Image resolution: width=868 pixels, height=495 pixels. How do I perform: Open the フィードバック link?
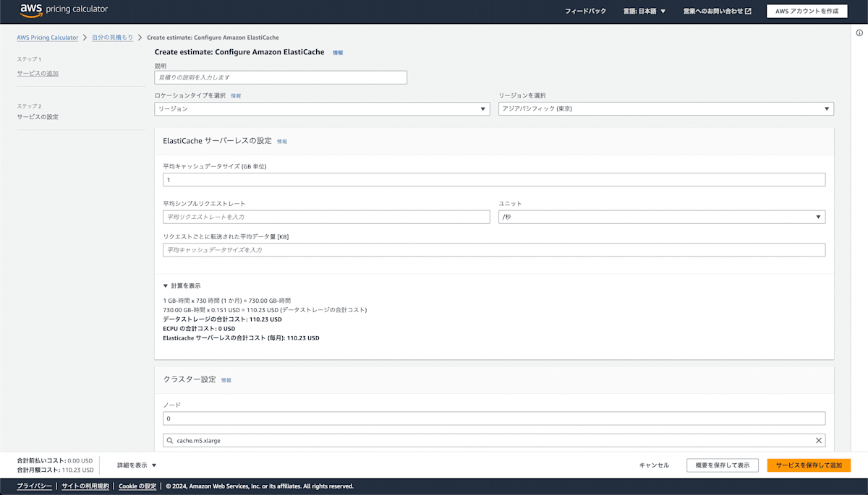click(x=585, y=11)
